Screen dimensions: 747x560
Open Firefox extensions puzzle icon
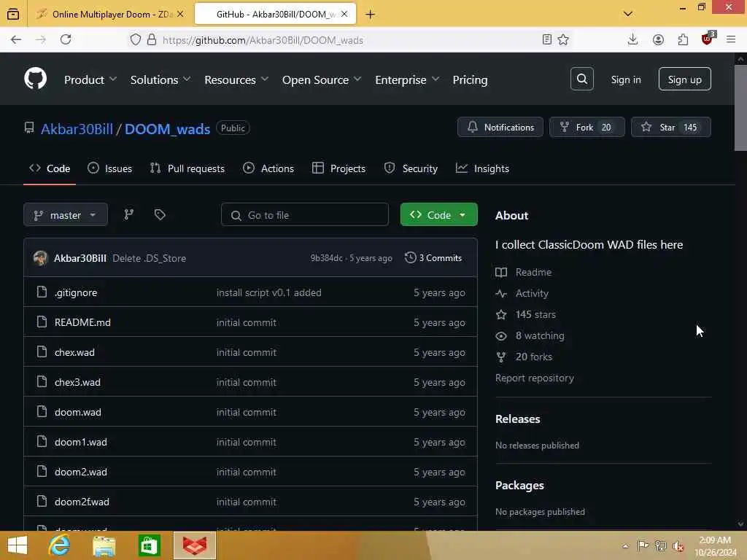pos(683,40)
